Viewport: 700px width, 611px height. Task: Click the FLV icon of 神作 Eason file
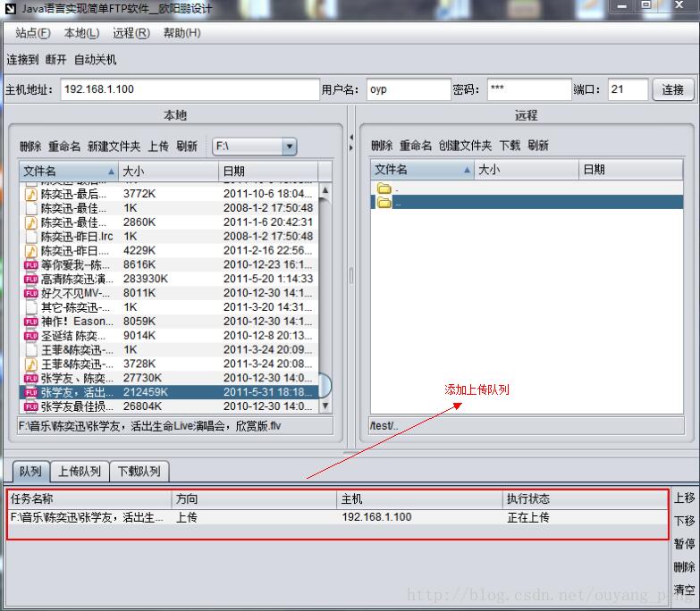point(30,322)
